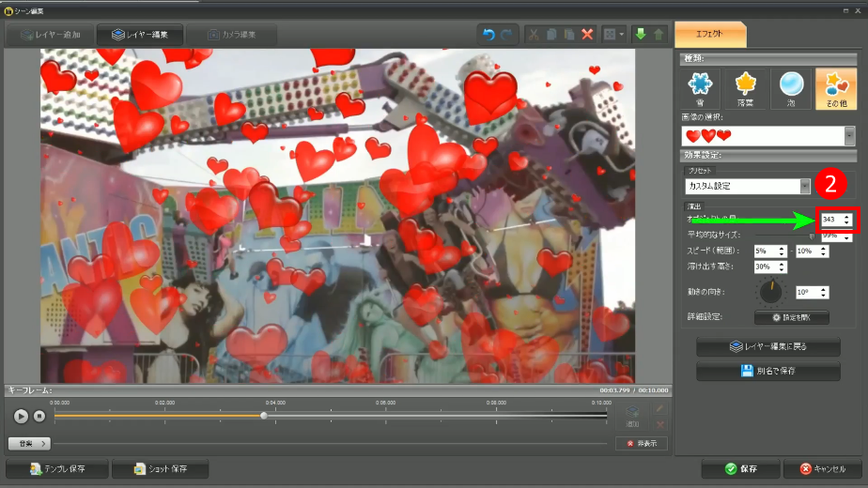Click the red X delete icon

pyautogui.click(x=588, y=34)
